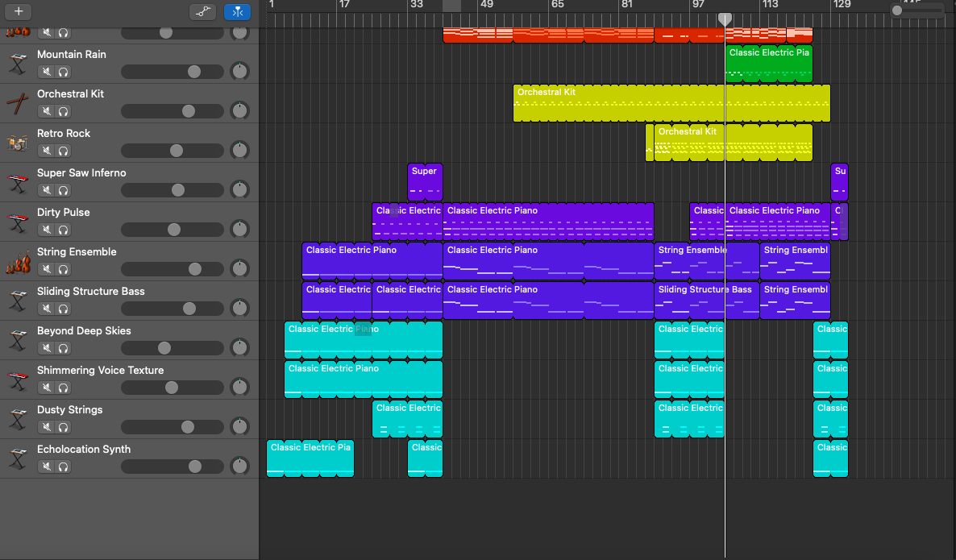The height and width of the screenshot is (560, 956).
Task: Click bar 65 on the timeline ruler
Action: (x=557, y=5)
